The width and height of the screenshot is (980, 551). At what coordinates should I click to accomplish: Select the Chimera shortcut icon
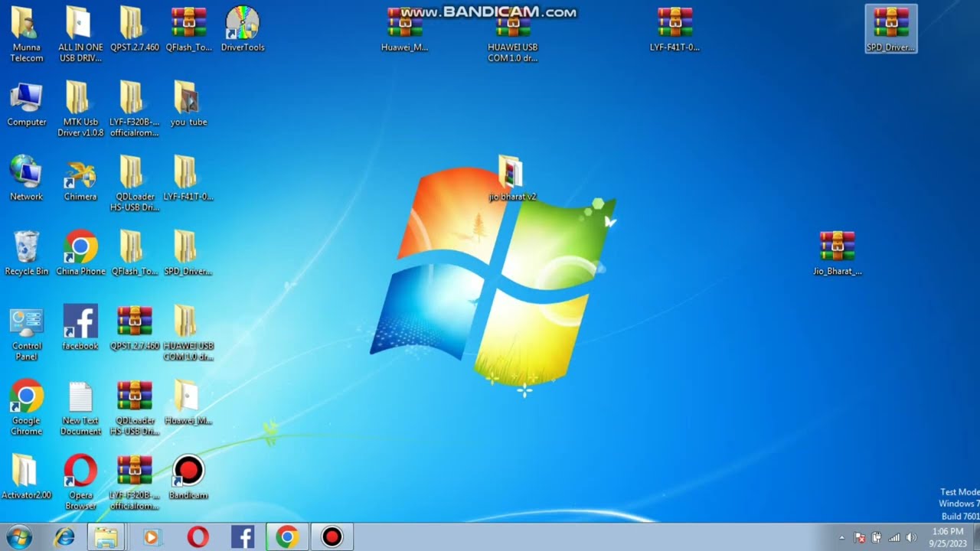[x=80, y=178]
